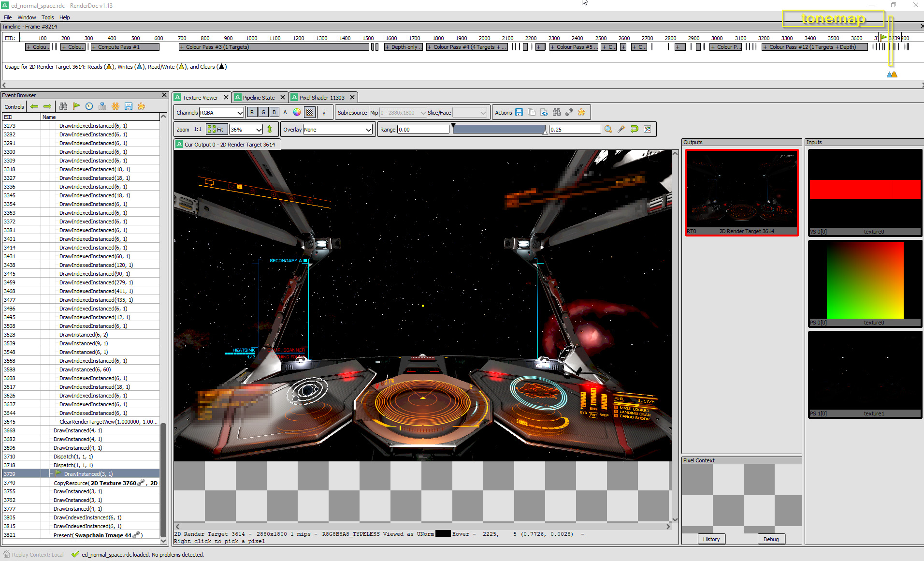Close the Event Browser panel

click(164, 95)
